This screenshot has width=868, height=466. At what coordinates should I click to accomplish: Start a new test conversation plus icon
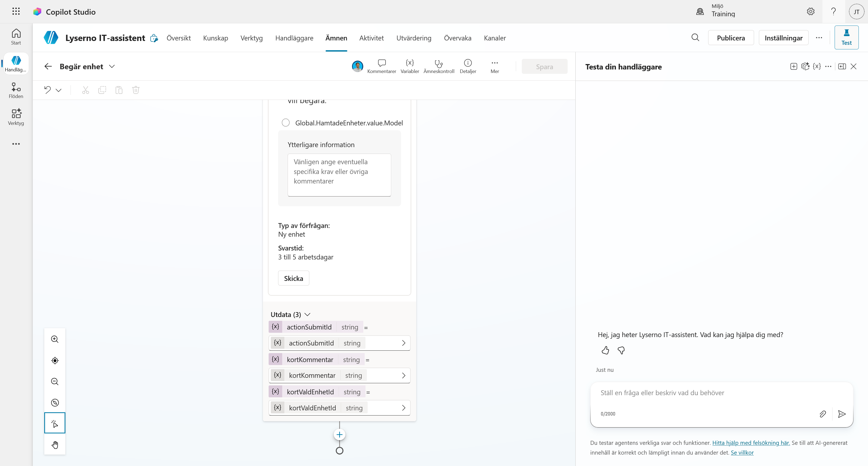pos(794,66)
